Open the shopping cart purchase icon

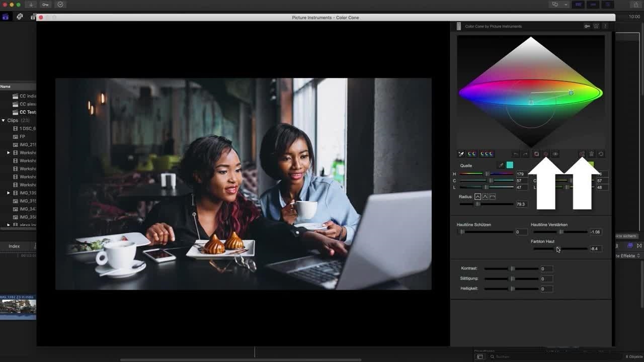(596, 26)
